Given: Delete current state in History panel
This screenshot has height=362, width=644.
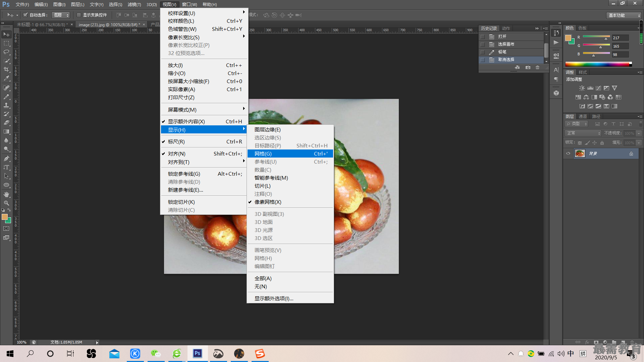Looking at the screenshot, I should 538,67.
